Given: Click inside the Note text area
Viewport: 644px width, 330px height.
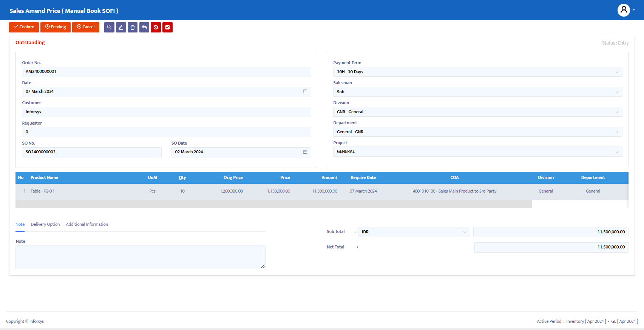Looking at the screenshot, I should (x=141, y=257).
